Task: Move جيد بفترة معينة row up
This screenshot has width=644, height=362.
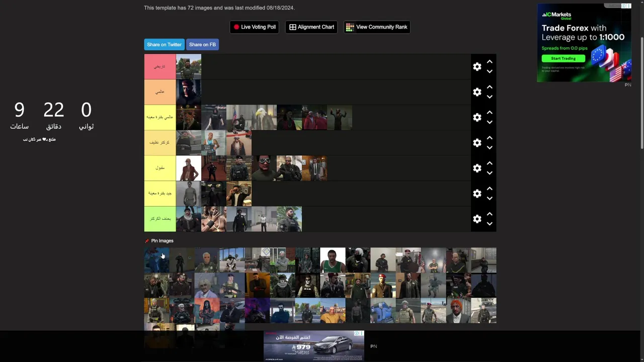Action: tap(490, 189)
